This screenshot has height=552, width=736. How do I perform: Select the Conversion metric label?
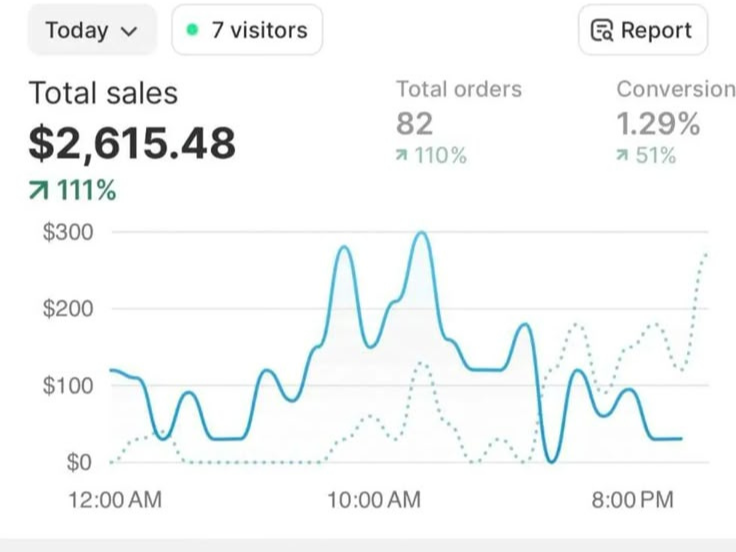click(675, 89)
